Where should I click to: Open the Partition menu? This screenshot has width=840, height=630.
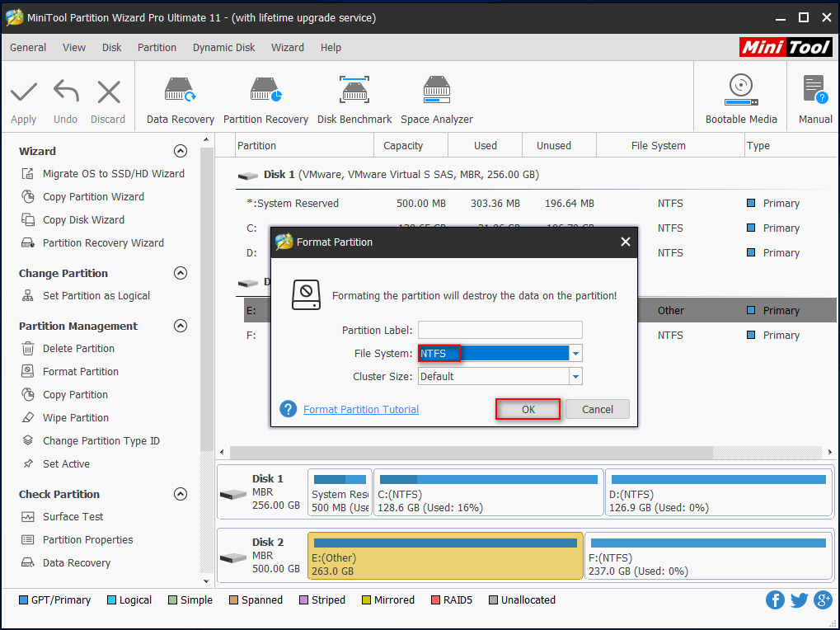[x=157, y=47]
